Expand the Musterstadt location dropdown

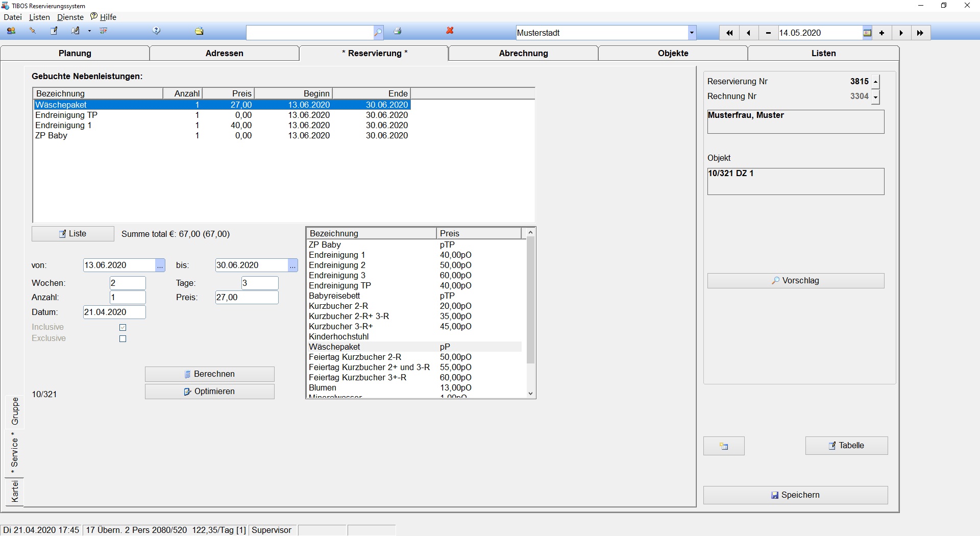point(692,33)
